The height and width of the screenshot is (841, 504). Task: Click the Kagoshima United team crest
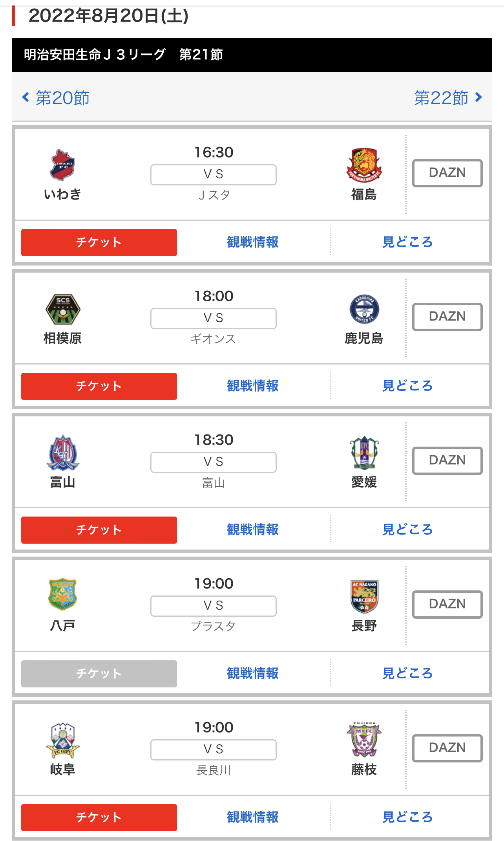pyautogui.click(x=364, y=309)
